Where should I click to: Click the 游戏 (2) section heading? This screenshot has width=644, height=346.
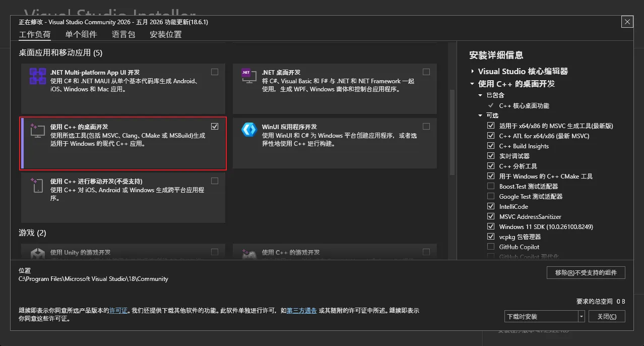click(x=32, y=233)
